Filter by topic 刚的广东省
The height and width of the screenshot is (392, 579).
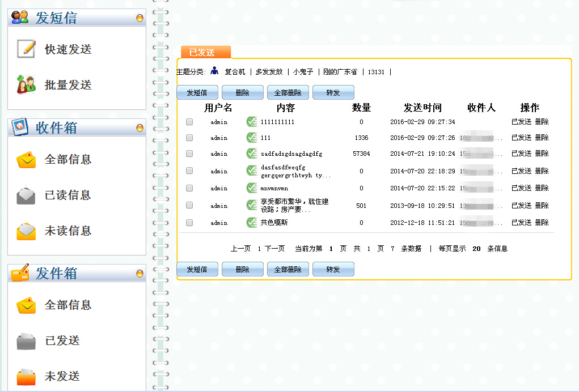[340, 72]
